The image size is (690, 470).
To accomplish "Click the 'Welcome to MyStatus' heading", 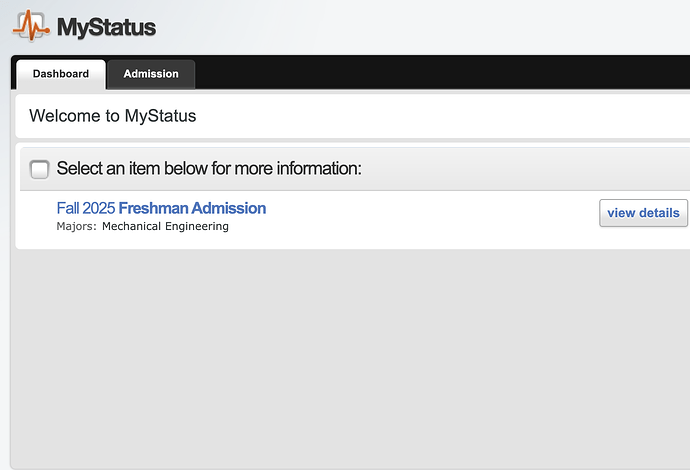I will tap(112, 116).
